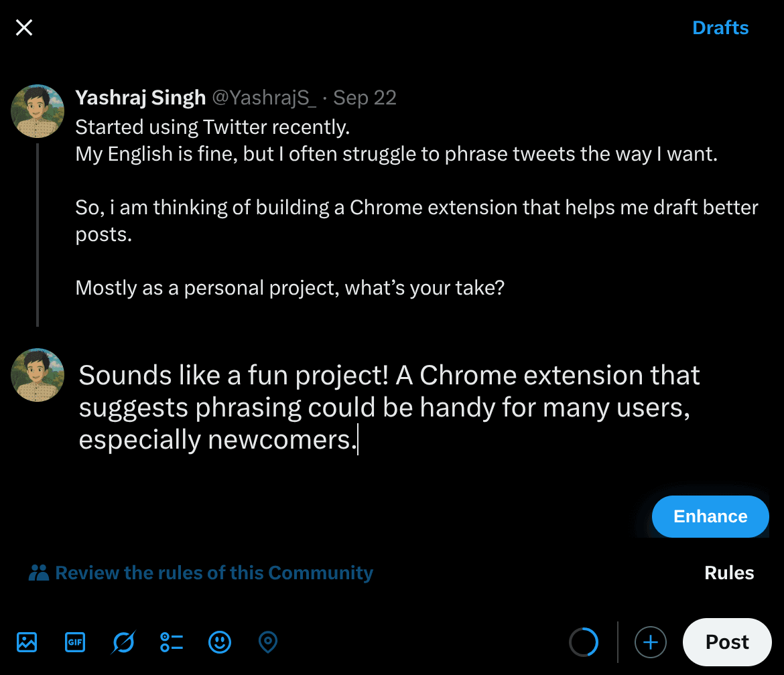
Task: Open the GIF picker
Action: click(75, 642)
